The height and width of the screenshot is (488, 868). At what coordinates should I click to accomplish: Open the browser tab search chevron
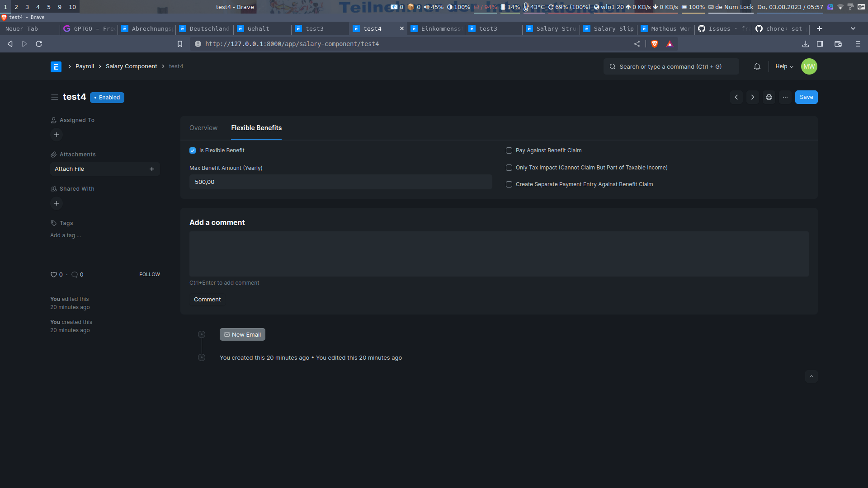[854, 28]
